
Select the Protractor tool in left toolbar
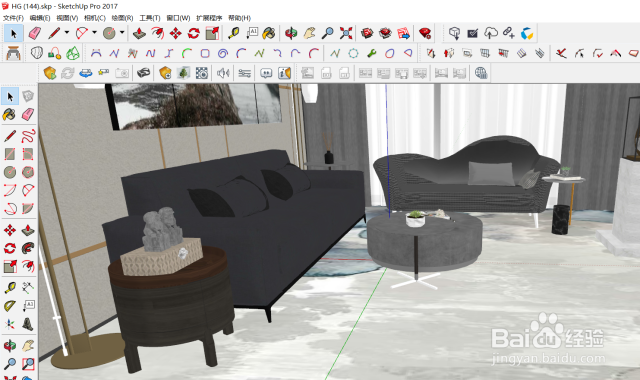[x=10, y=306]
